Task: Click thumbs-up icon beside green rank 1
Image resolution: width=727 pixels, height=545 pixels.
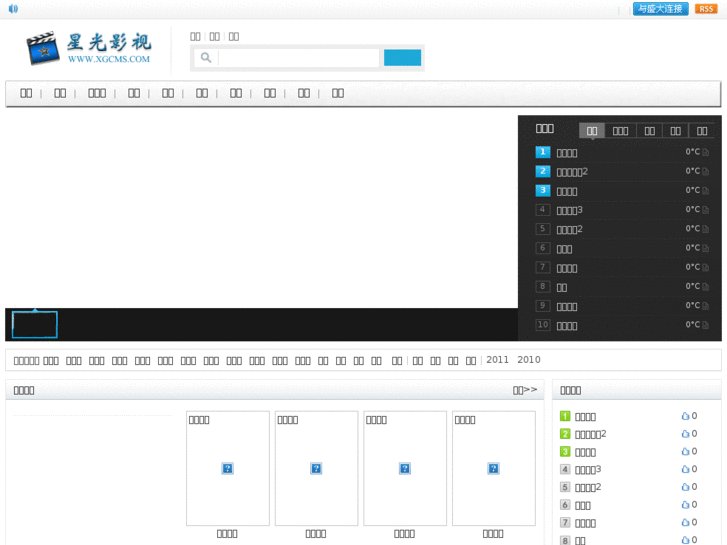Action: coord(685,416)
